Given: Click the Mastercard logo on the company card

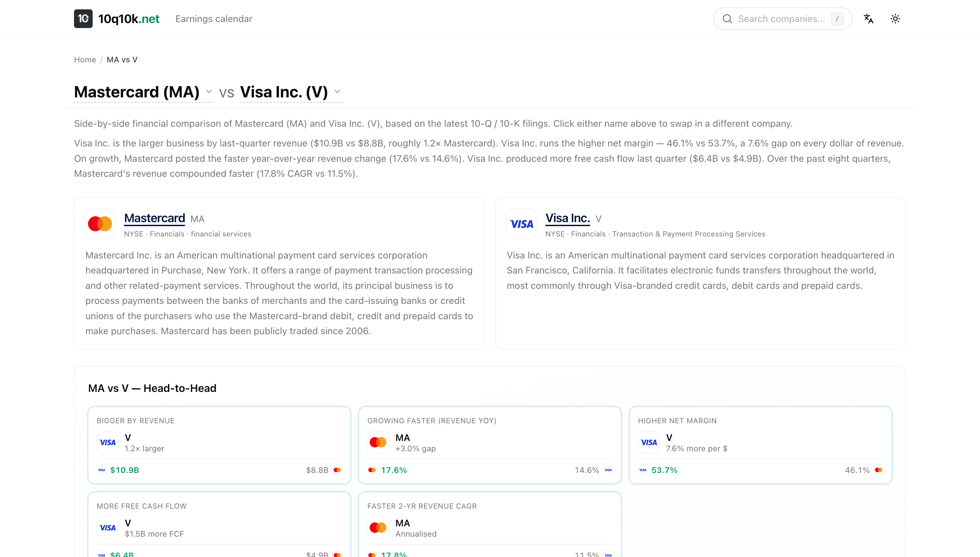Looking at the screenshot, I should [100, 223].
